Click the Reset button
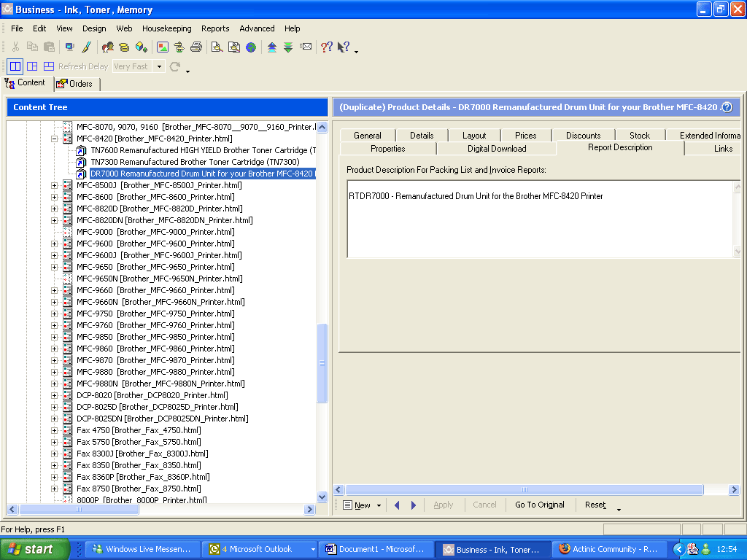 point(595,505)
